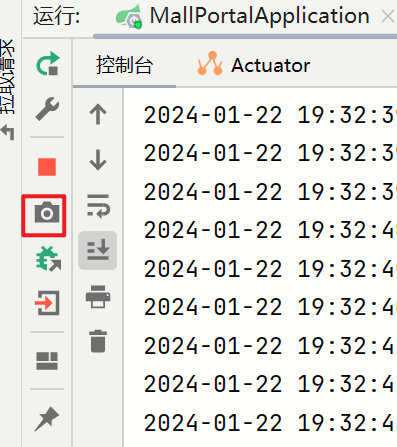Screen dimensions: 397x447
Task: Print console output with printer icon
Action: (98, 296)
